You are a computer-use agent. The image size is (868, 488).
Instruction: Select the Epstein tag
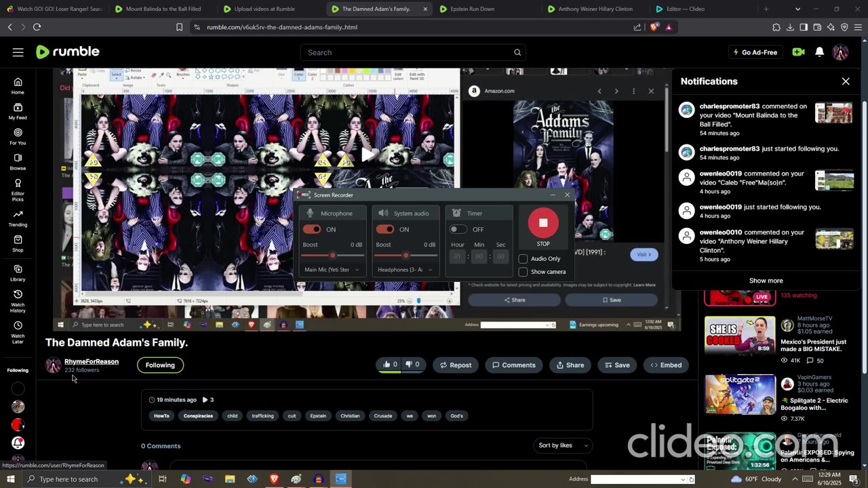318,415
